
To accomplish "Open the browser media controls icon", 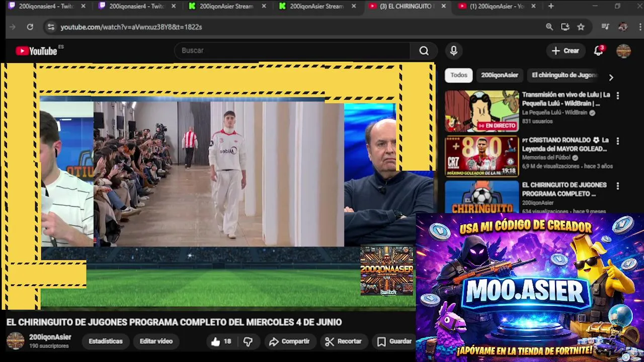I will (605, 27).
